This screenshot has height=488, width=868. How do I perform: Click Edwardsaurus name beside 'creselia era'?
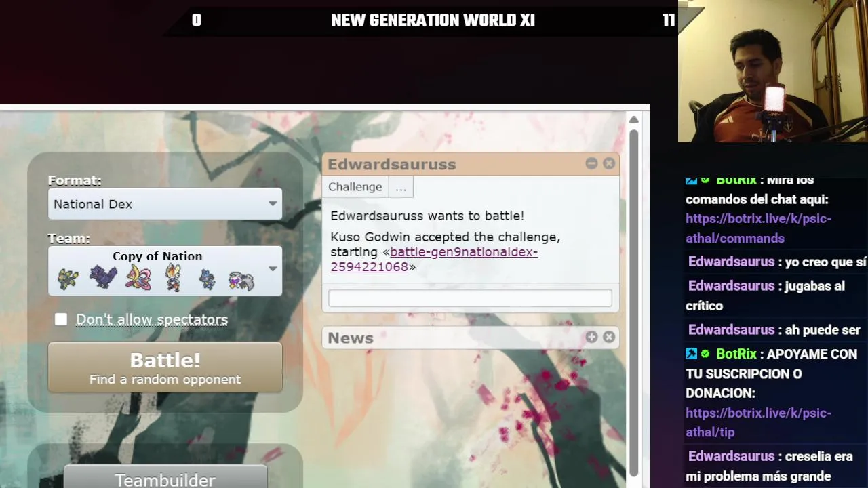[x=731, y=456]
